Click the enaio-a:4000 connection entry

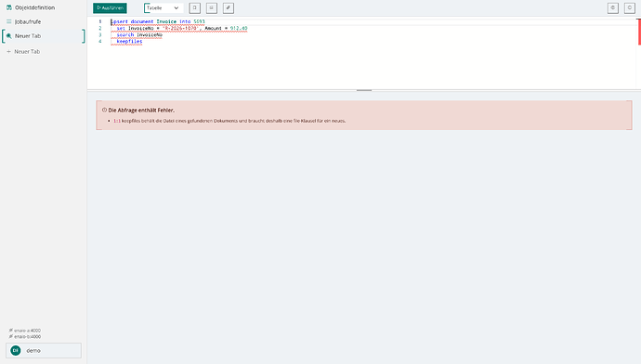pos(25,331)
